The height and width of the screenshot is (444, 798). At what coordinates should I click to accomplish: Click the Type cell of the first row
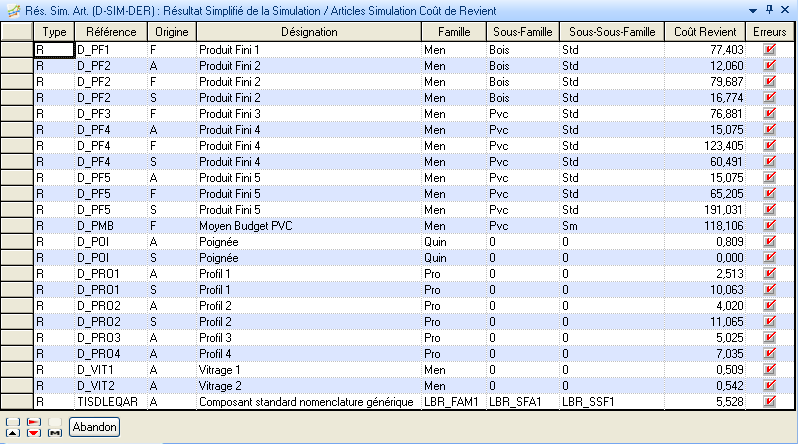54,49
